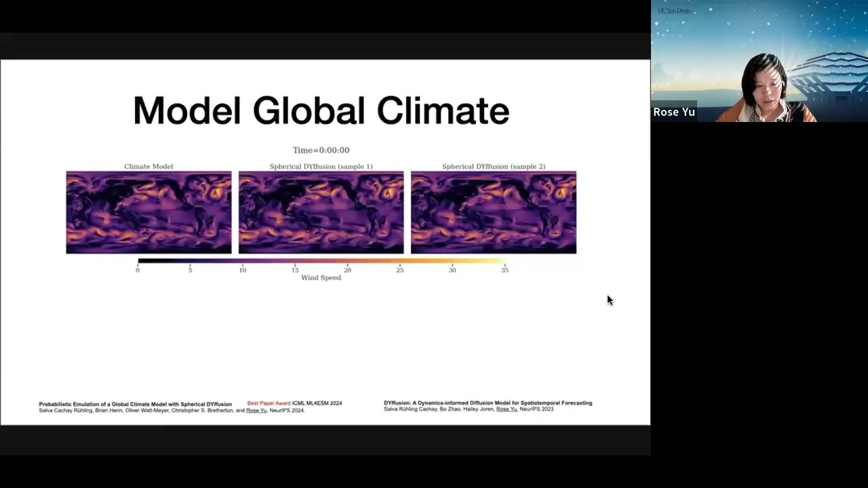Viewport: 868px width, 488px height.
Task: Click the Salva Cachay Rühling author line, NeurIPS 2024
Action: (172, 410)
